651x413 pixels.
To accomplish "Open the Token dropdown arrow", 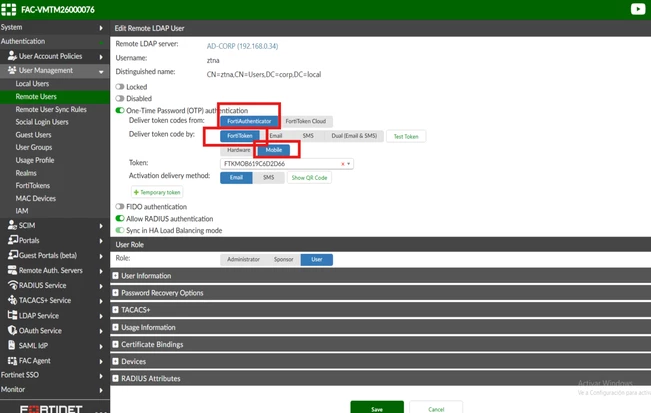I will pos(349,164).
